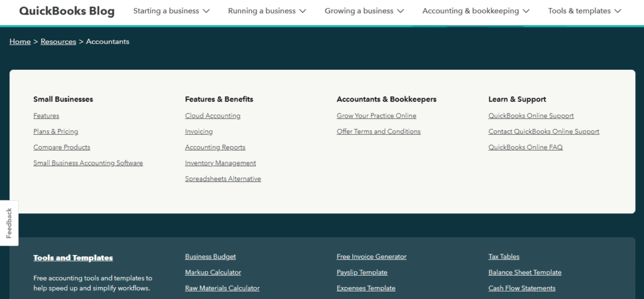Open Grow Your Practice Online
644x299 pixels.
377,116
